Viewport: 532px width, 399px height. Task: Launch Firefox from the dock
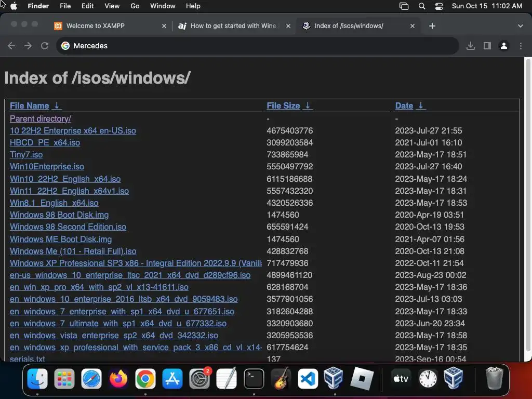click(118, 378)
